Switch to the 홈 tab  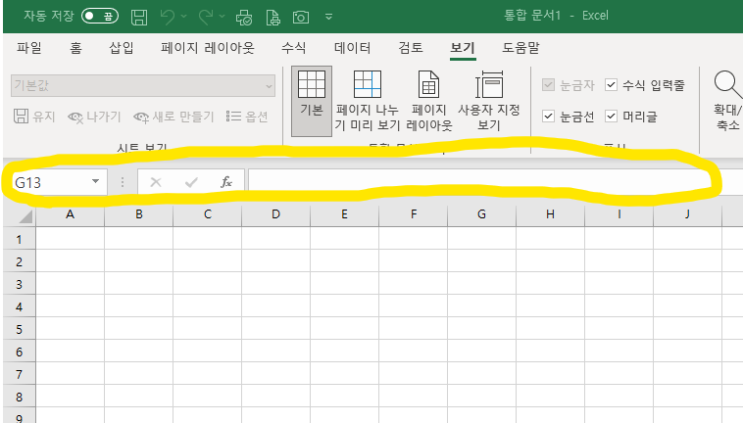click(76, 48)
